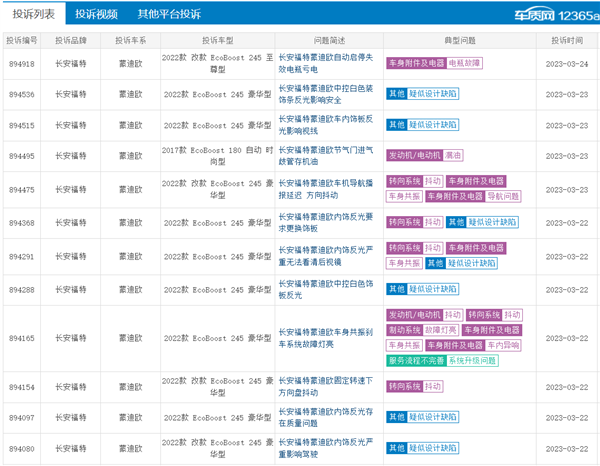Click the 故障灯亮 tag in row 894165
Viewport: 600px width, 466px height.
[x=441, y=330]
